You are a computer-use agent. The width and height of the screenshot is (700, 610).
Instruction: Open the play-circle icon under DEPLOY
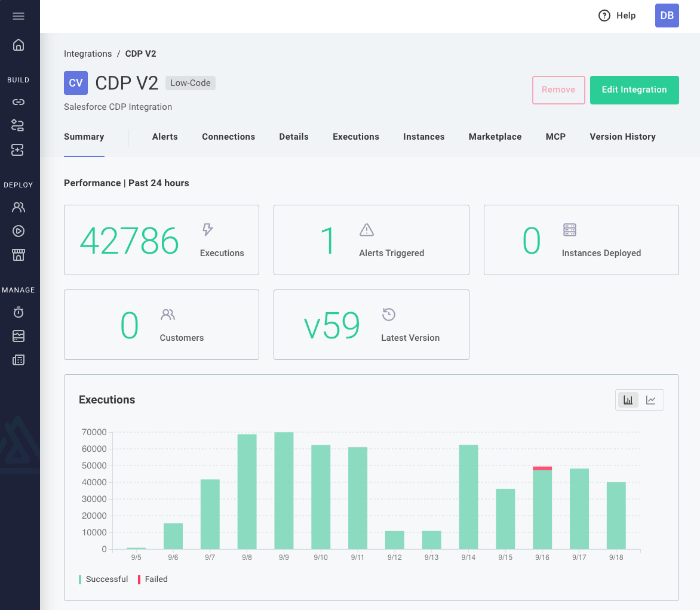(x=19, y=231)
